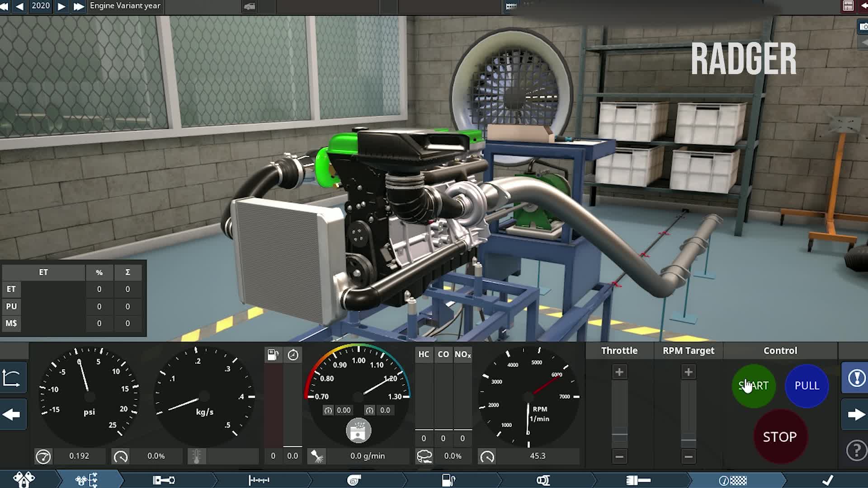Advance engine variant year forward one
This screenshot has width=868, height=488.
[61, 6]
